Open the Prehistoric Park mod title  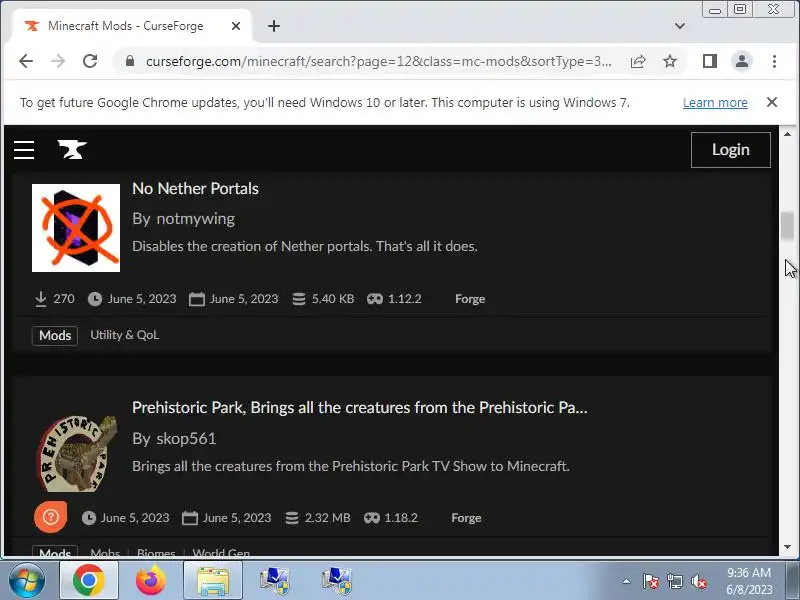[360, 408]
